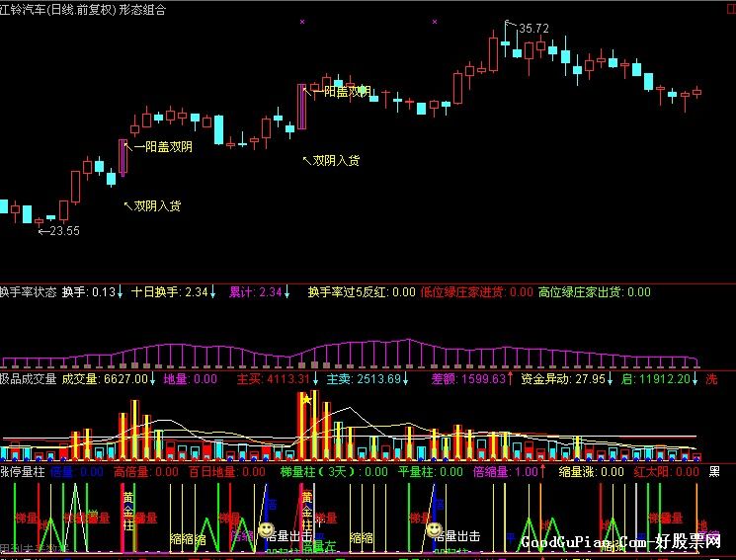Click the earlier 一阳盖双阴 annotation near the 23.55 rally
This screenshot has height=560, width=736.
pos(162,147)
